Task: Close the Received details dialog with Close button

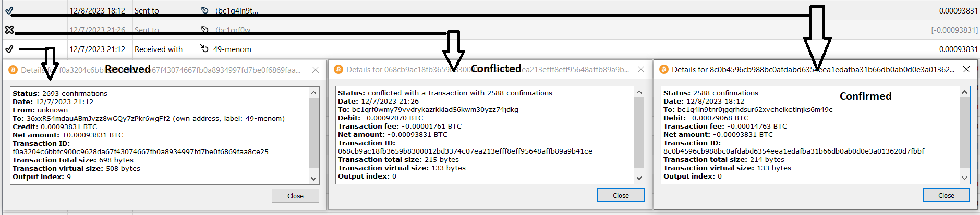Action: coord(295,196)
